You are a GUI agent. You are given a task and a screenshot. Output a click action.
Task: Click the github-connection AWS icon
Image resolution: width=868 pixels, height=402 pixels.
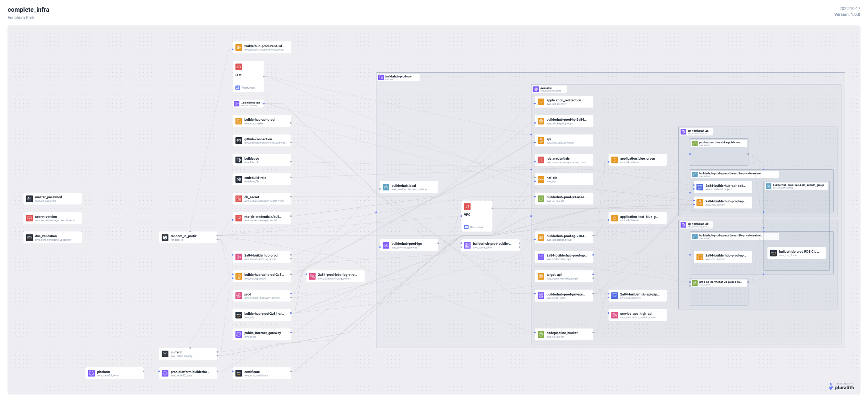[238, 140]
